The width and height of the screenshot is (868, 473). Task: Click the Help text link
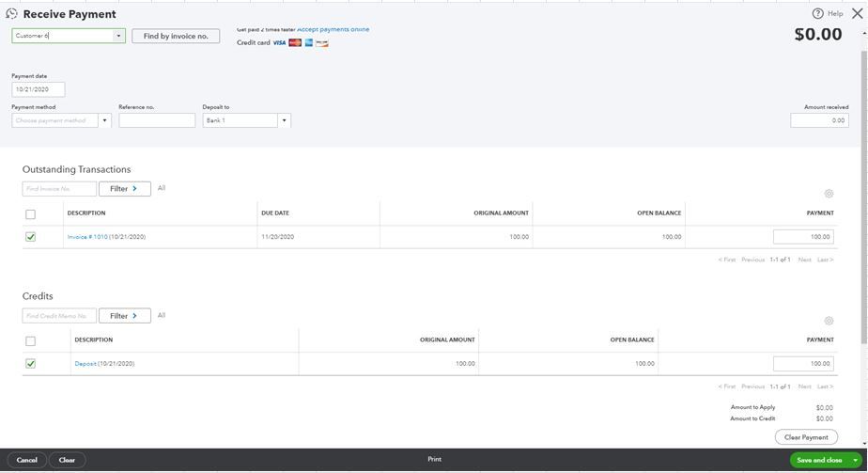coord(835,13)
